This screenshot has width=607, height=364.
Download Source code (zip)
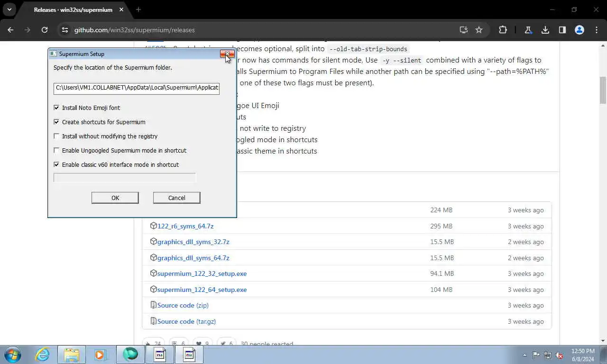pos(183,305)
